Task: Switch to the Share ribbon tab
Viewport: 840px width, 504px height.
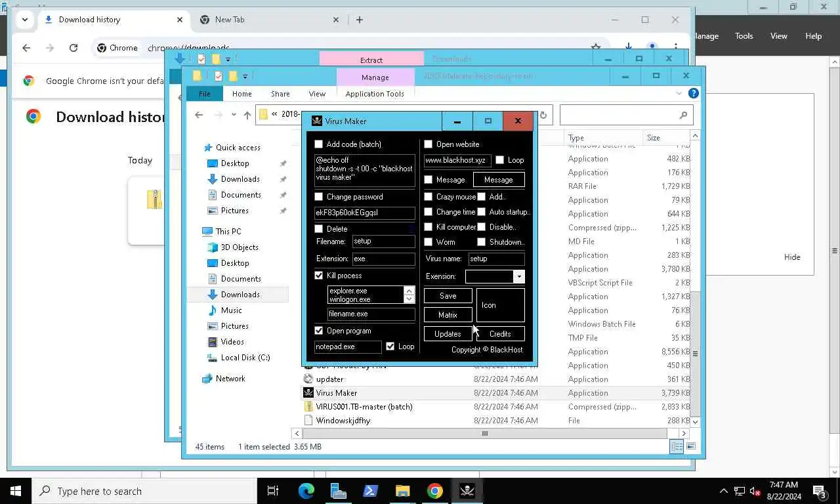Action: (280, 93)
